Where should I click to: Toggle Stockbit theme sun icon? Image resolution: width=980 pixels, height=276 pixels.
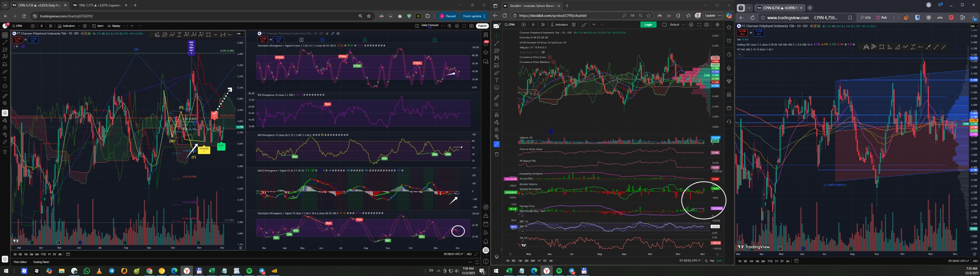pyautogui.click(x=717, y=25)
